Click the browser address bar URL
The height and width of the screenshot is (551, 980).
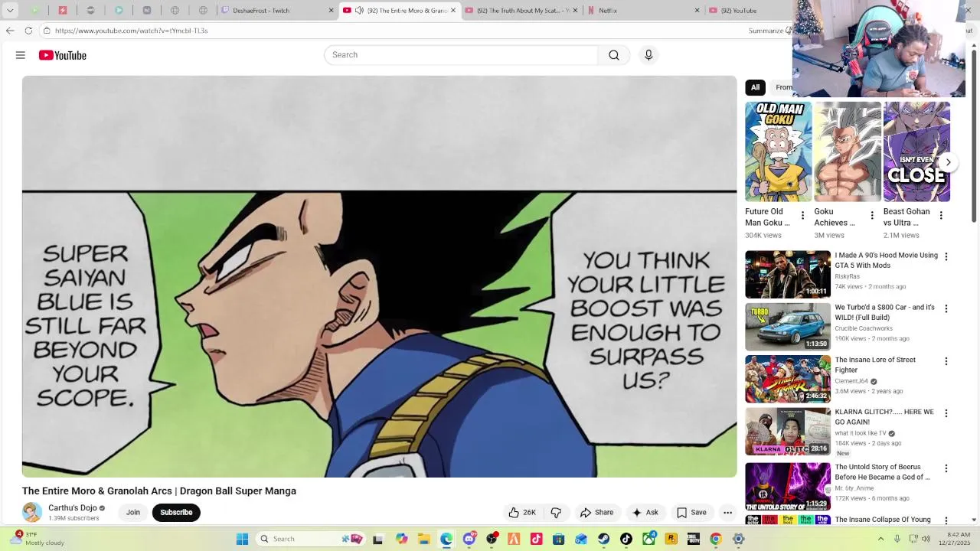click(131, 31)
